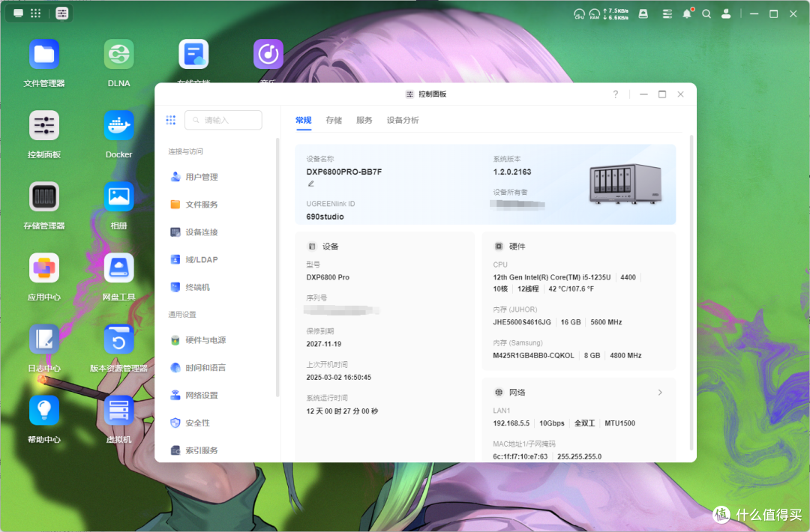Launch the 虚拟机 desktop app
810x532 pixels.
[118, 410]
